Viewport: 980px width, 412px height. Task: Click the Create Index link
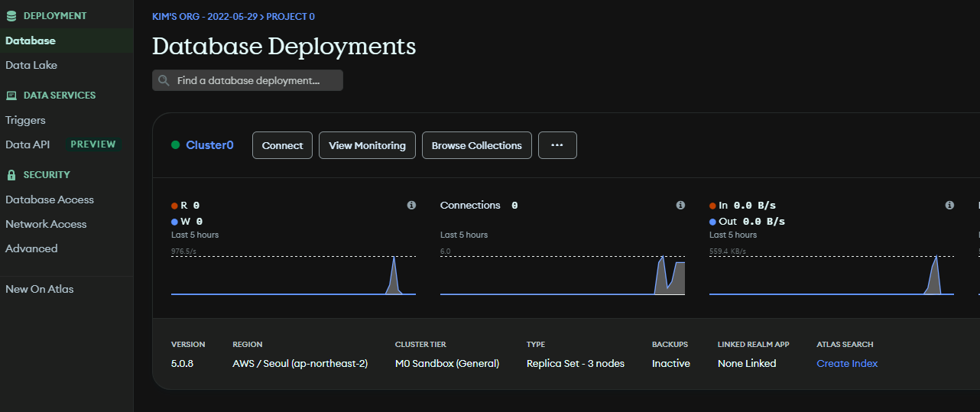pyautogui.click(x=847, y=364)
